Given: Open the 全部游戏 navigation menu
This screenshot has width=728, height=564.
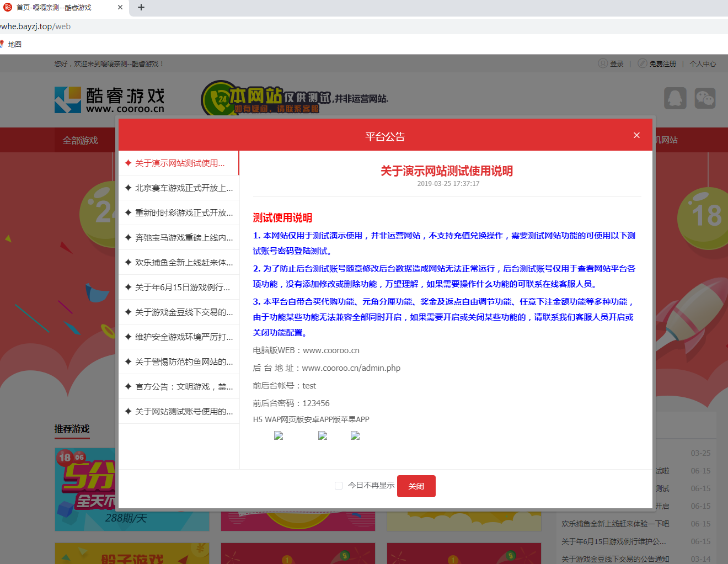Looking at the screenshot, I should click(x=81, y=140).
